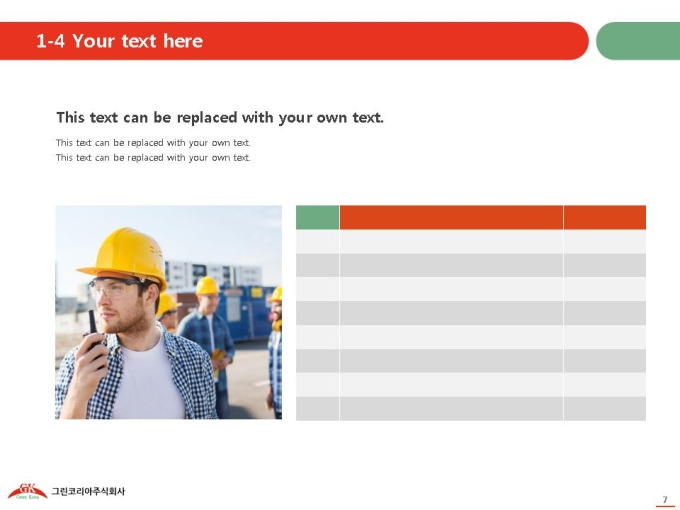680x510 pixels.
Task: Click the GK Green Korea logo
Action: tap(27, 491)
